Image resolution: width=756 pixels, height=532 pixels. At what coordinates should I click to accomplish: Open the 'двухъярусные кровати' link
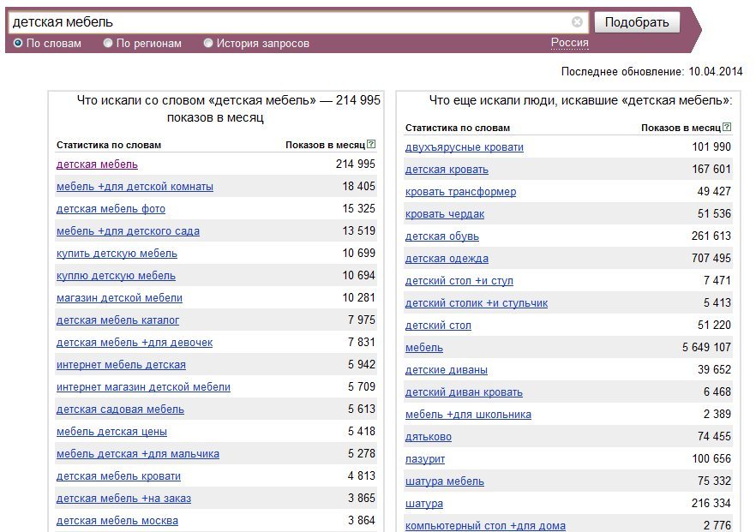click(465, 147)
